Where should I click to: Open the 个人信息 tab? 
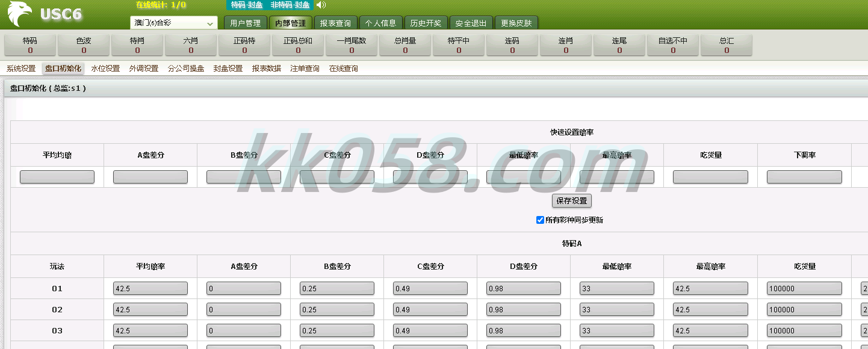point(380,23)
